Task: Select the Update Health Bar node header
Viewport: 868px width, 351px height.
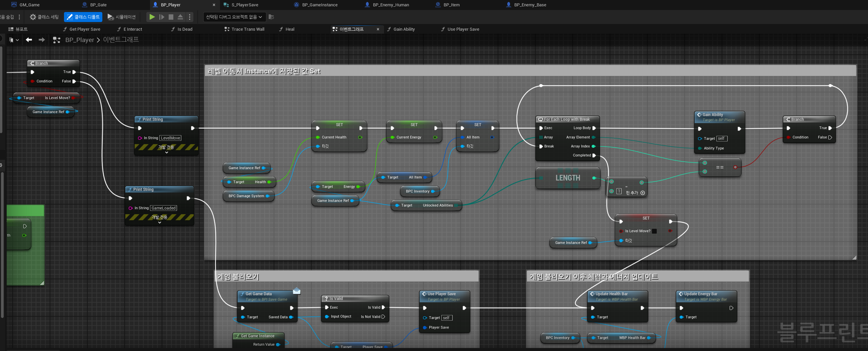Action: [x=617, y=296]
